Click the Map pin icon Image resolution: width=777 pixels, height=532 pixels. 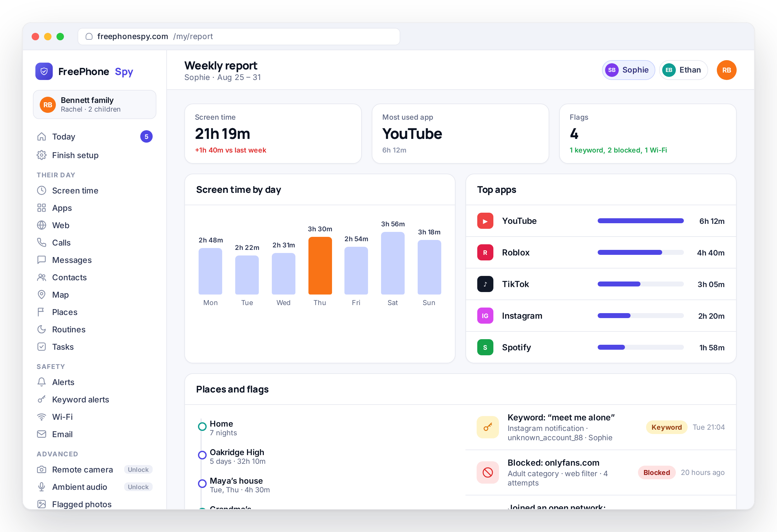tap(42, 295)
